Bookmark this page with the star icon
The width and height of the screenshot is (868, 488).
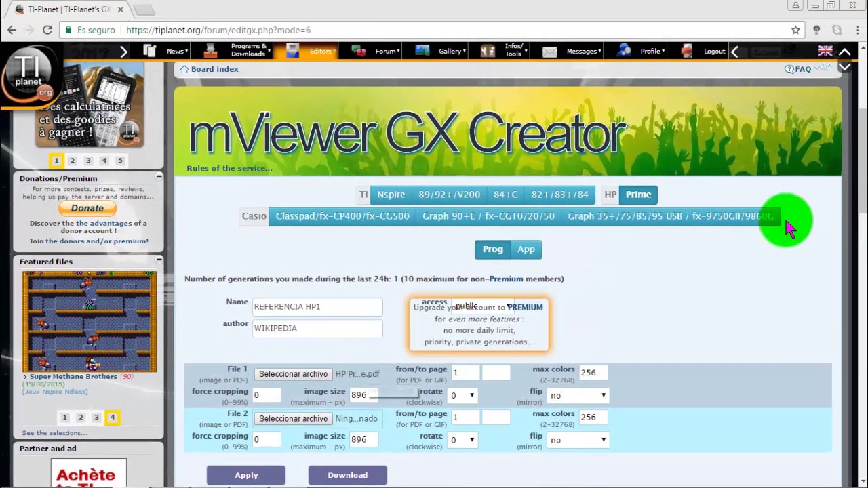tap(795, 30)
